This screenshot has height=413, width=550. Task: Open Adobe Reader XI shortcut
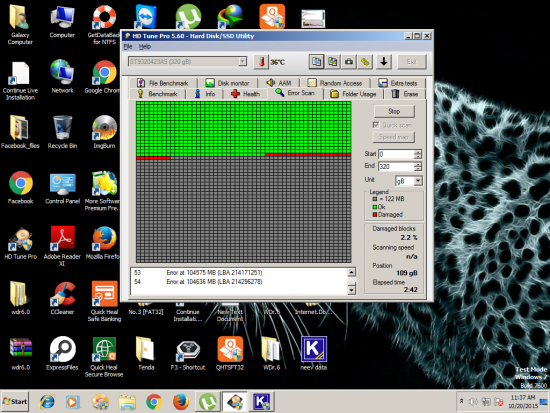62,246
